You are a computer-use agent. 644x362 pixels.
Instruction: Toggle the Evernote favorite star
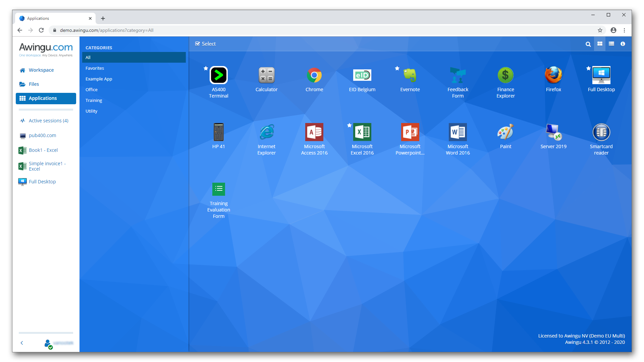click(397, 68)
